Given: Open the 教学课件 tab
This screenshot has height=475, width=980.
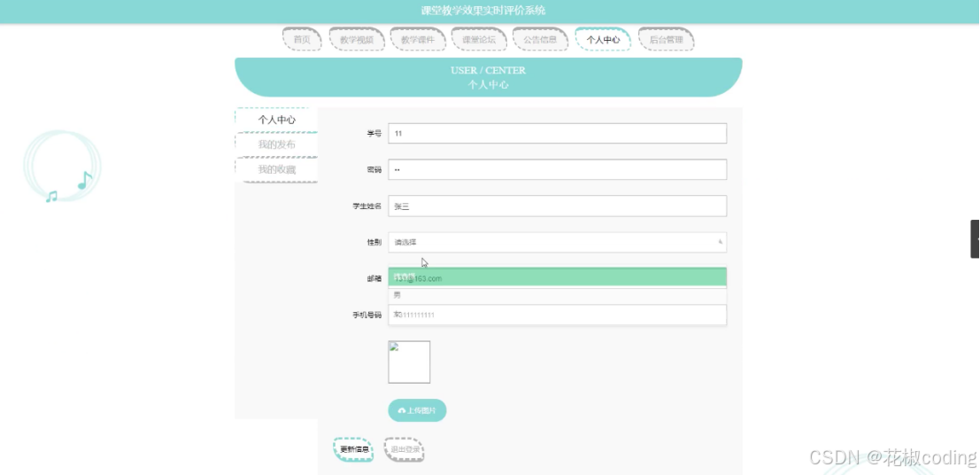Looking at the screenshot, I should [418, 39].
